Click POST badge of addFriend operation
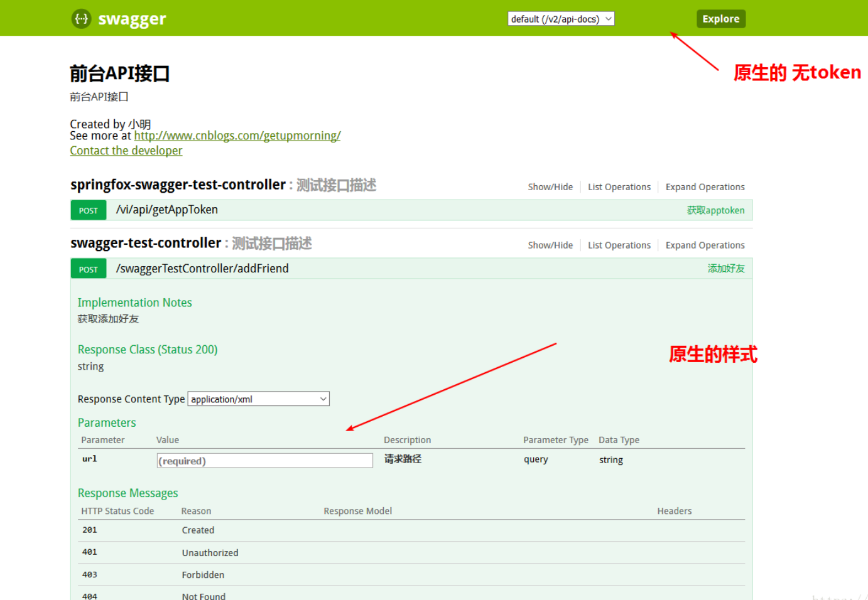 point(89,269)
